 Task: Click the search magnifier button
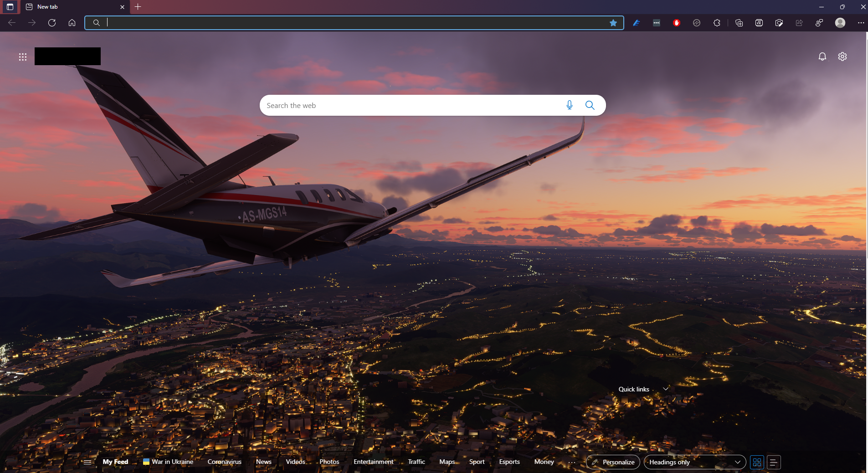590,105
